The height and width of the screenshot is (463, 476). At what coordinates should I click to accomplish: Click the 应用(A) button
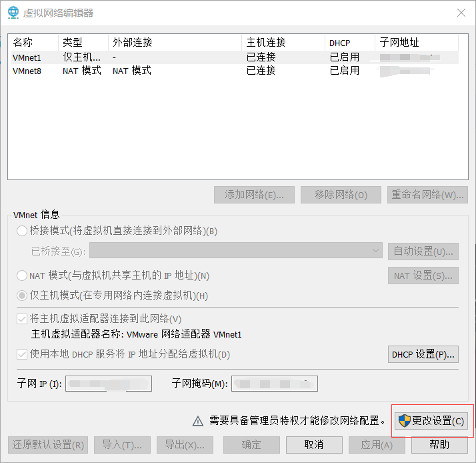[x=377, y=445]
